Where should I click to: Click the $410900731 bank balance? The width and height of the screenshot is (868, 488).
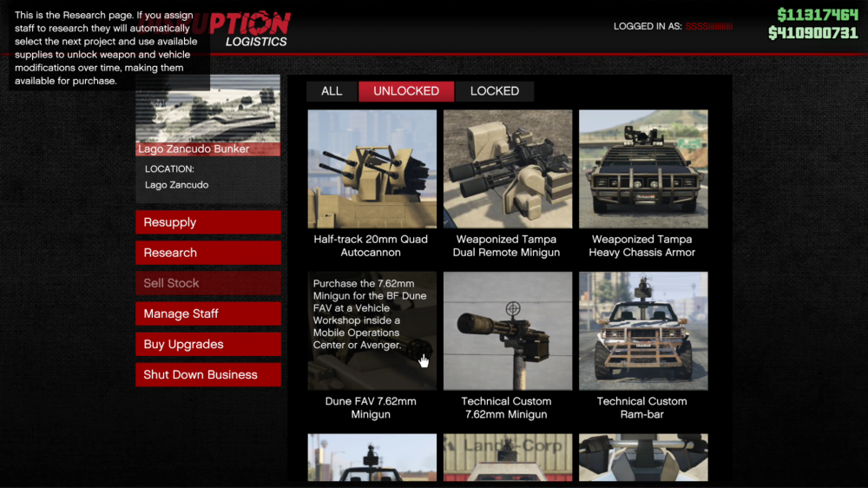click(813, 33)
